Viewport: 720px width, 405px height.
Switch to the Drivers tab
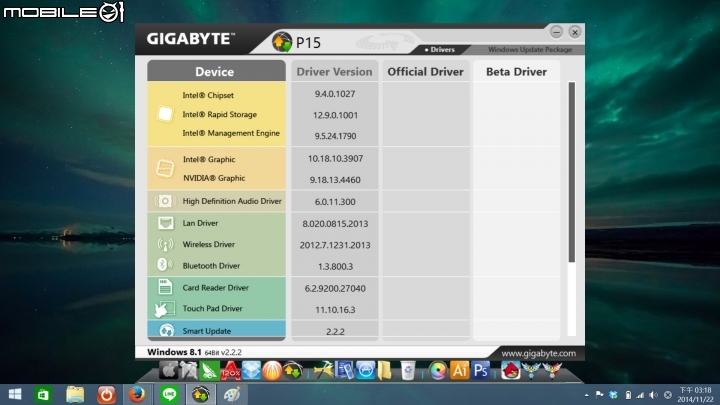click(x=439, y=49)
